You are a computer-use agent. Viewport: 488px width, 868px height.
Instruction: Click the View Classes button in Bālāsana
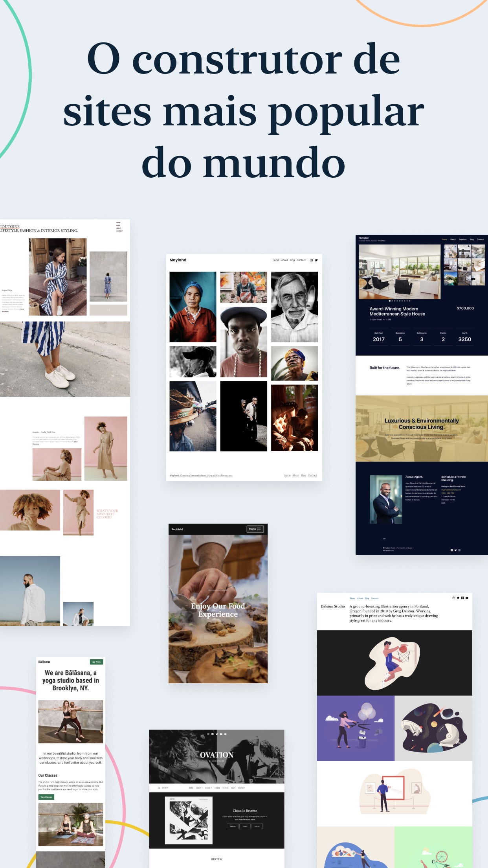pos(46,797)
